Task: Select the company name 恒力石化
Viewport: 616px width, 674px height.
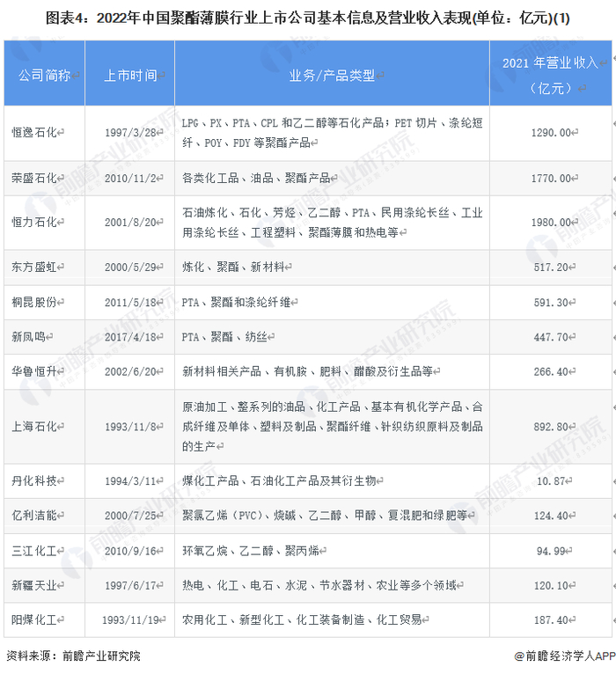Action: [x=34, y=223]
